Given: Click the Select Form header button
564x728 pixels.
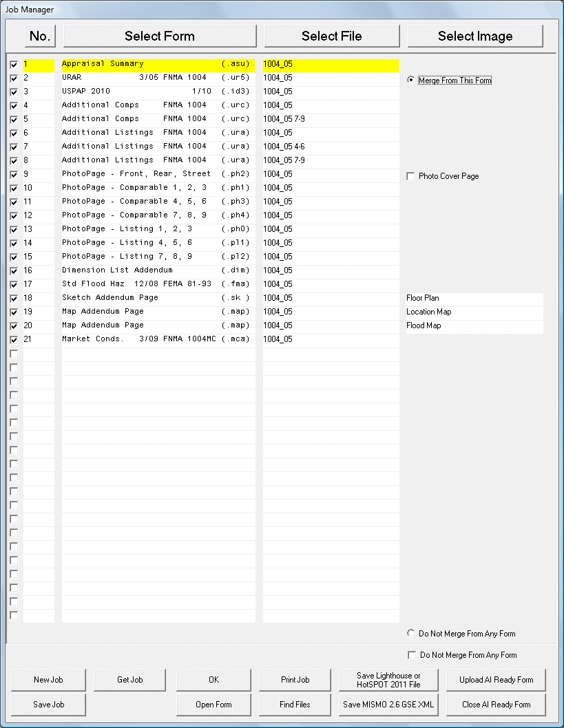Looking at the screenshot, I should click(160, 36).
